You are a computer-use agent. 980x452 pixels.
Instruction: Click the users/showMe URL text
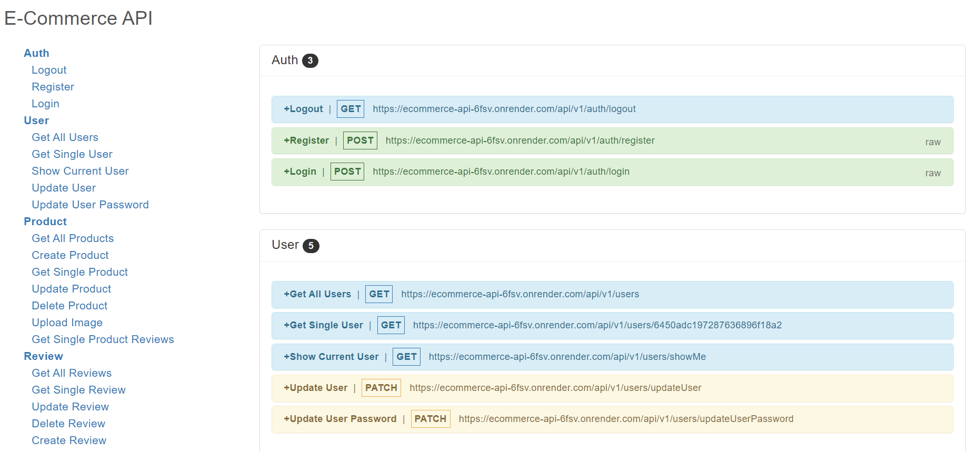[567, 357]
